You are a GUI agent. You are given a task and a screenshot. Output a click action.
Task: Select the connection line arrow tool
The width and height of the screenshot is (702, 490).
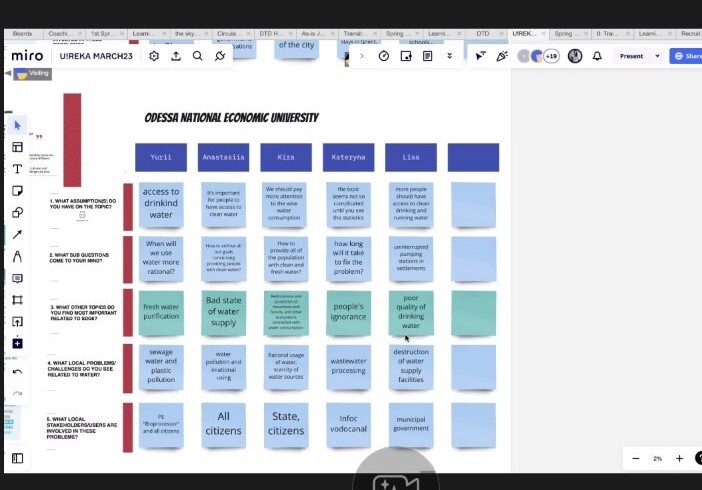[17, 235]
